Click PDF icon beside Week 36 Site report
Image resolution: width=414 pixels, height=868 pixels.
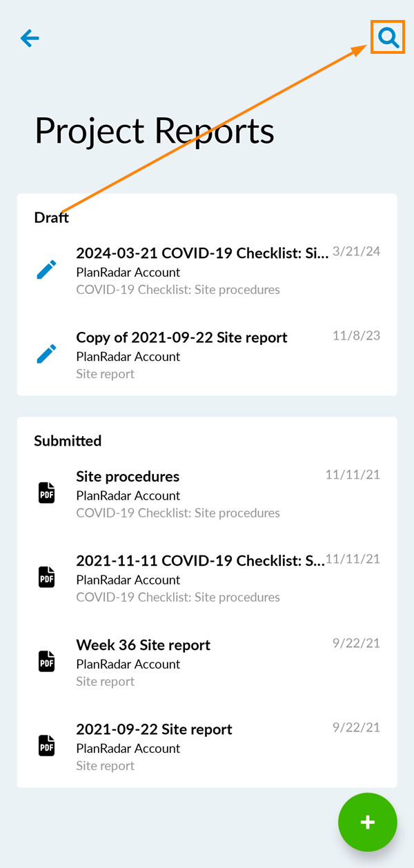point(46,662)
